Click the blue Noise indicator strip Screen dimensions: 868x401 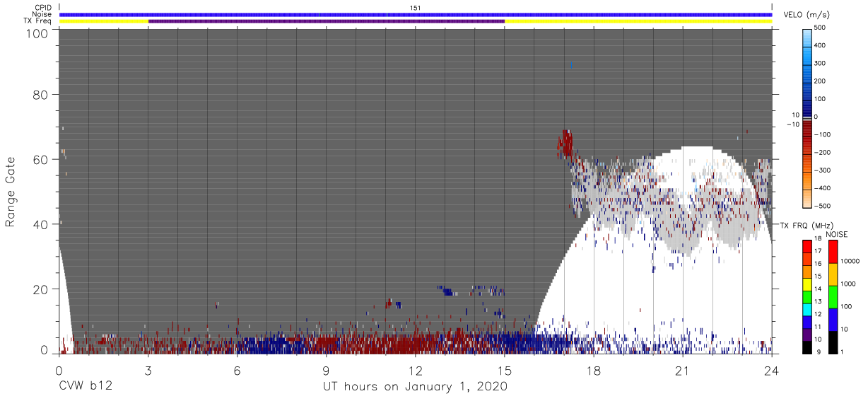click(416, 14)
